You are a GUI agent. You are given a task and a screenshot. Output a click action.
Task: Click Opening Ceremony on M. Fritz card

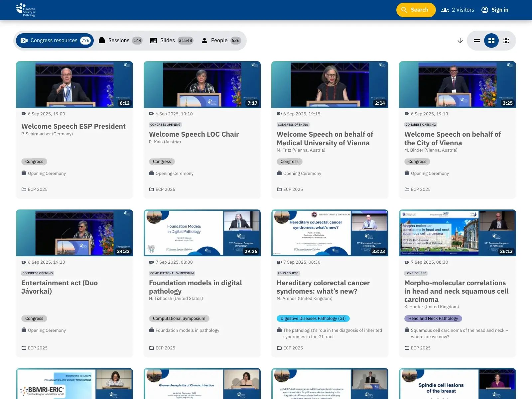point(302,174)
